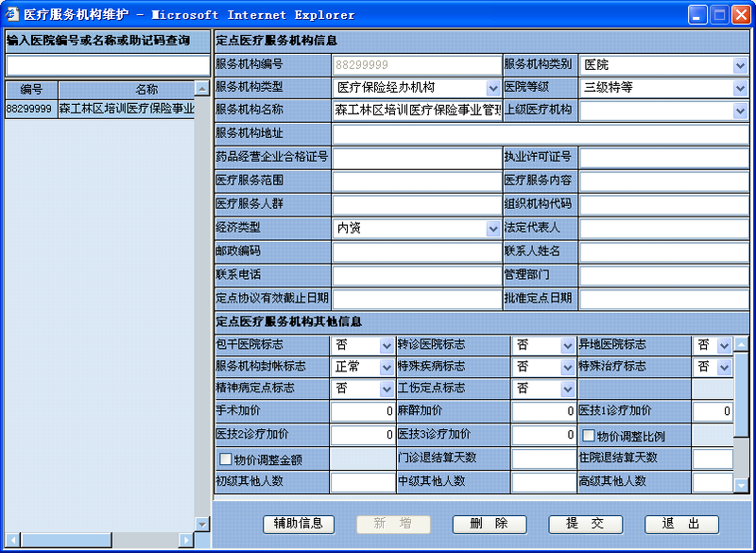Click the 麻醉加价 value field
This screenshot has width=756, height=553.
pos(544,411)
